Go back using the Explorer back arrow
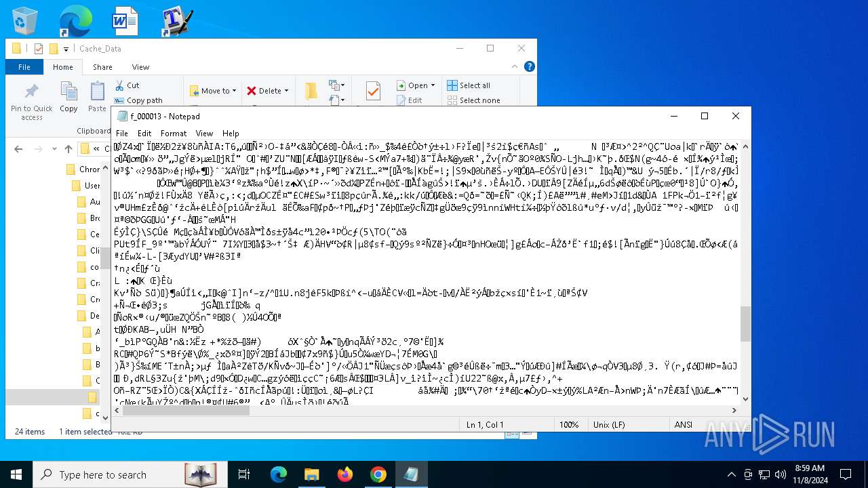The width and height of the screenshot is (868, 488). pos(18,149)
